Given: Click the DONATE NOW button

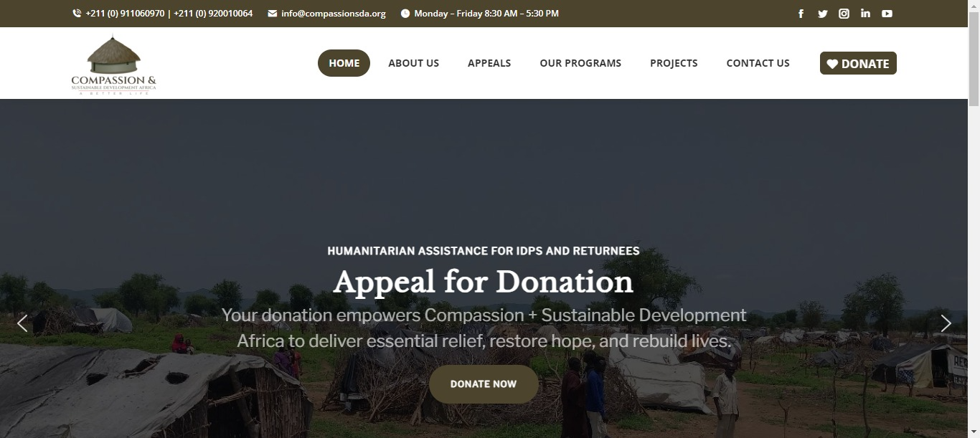Looking at the screenshot, I should coord(484,384).
